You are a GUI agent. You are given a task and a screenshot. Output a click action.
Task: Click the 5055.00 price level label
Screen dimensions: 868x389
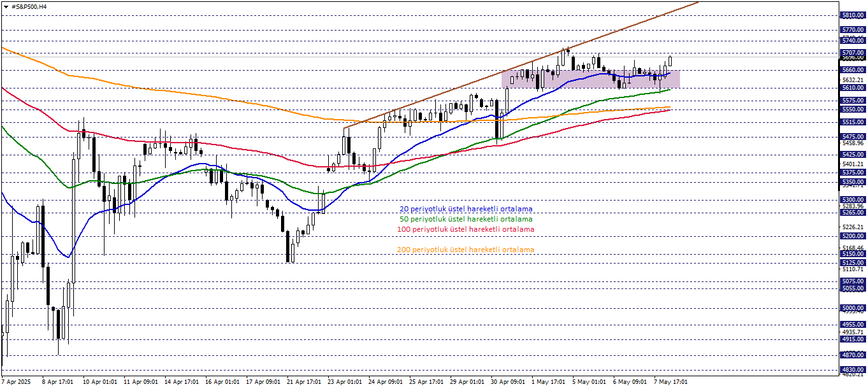click(x=852, y=288)
